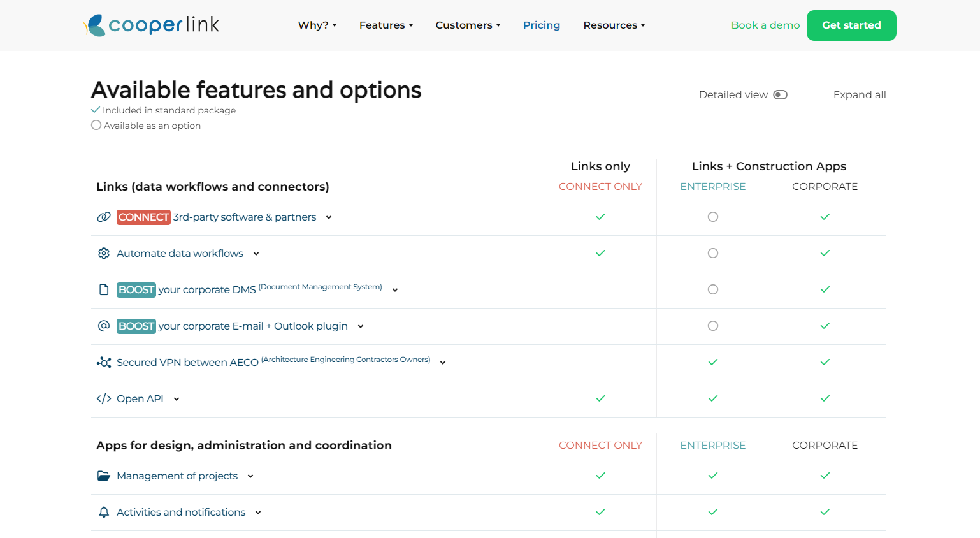Click the code brackets icon beside Open API
This screenshot has width=980, height=538.
tap(104, 398)
